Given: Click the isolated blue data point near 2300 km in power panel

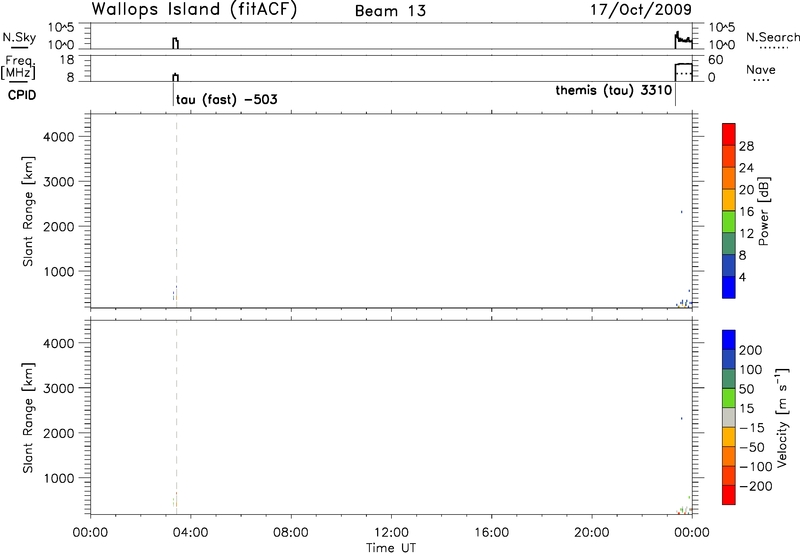Looking at the screenshot, I should point(682,212).
